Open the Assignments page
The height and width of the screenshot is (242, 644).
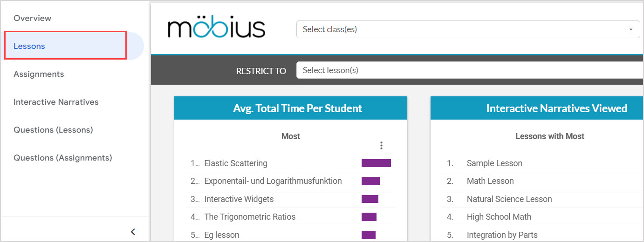click(x=39, y=74)
